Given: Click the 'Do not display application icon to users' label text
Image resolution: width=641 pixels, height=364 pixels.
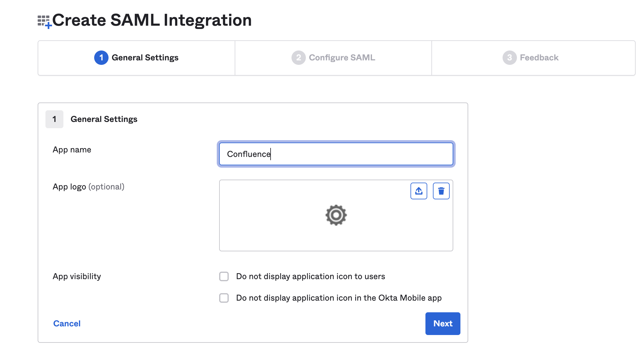Looking at the screenshot, I should coord(310,276).
